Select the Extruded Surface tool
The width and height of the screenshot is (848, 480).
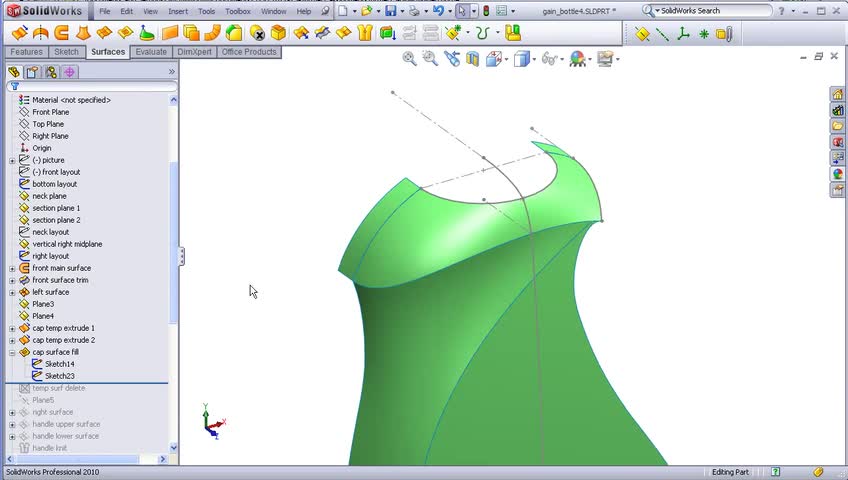tap(19, 34)
